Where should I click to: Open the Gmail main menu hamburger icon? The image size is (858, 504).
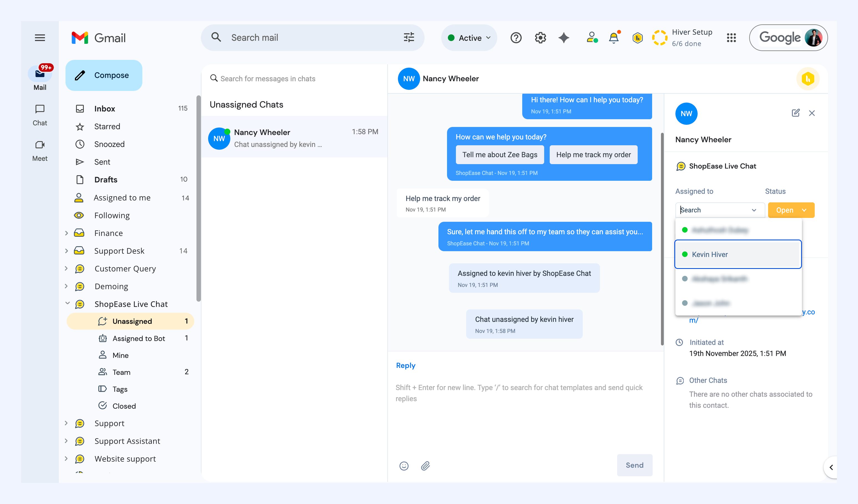(x=40, y=38)
